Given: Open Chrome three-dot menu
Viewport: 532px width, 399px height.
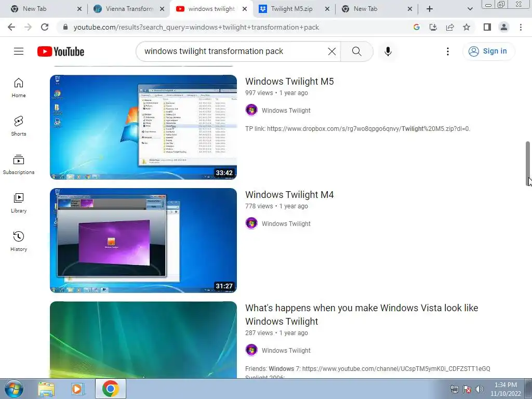Looking at the screenshot, I should pyautogui.click(x=521, y=27).
